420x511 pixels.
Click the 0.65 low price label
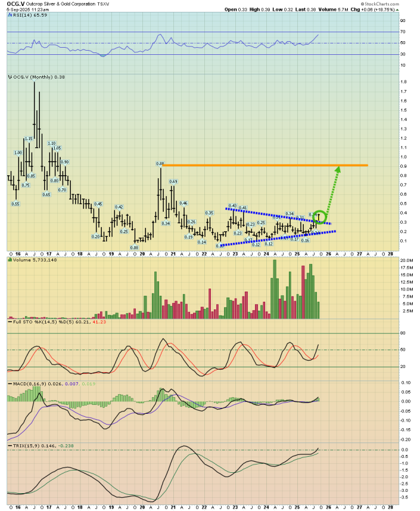click(46, 194)
